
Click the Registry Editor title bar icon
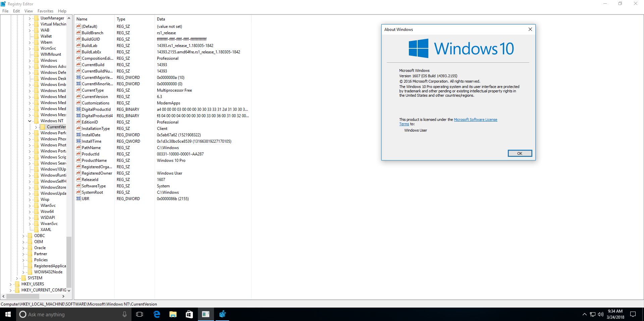[x=3, y=4]
